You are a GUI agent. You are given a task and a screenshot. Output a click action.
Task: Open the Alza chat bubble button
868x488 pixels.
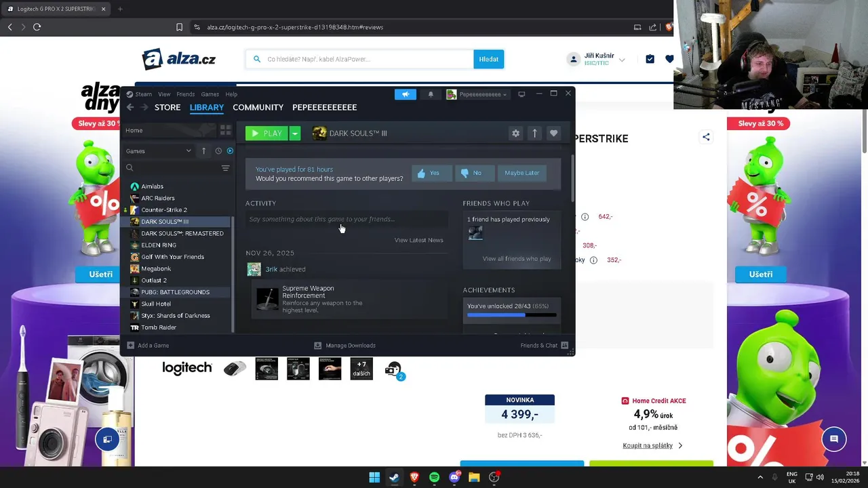(834, 439)
